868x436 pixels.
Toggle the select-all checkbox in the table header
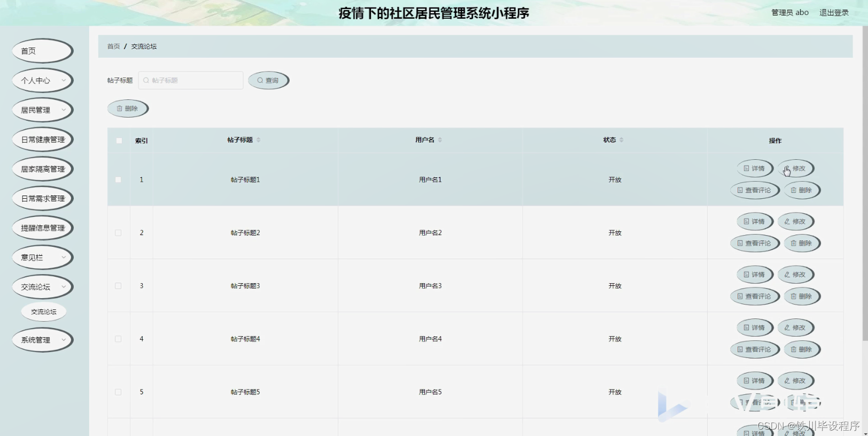pyautogui.click(x=119, y=141)
